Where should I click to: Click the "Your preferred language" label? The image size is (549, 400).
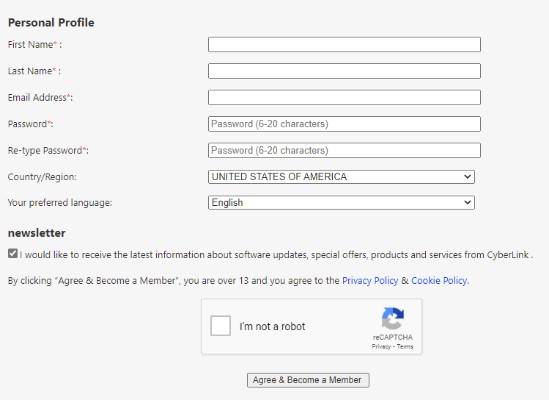pyautogui.click(x=60, y=202)
